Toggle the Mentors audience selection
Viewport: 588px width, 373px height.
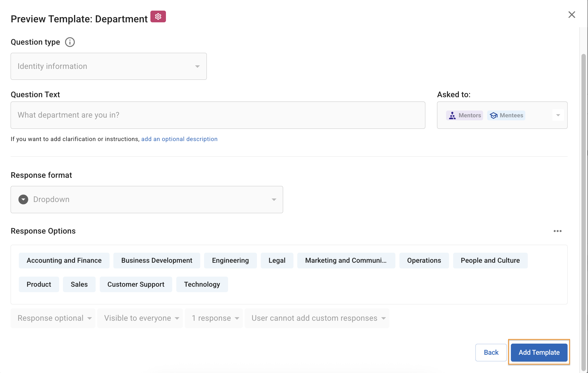coord(464,115)
